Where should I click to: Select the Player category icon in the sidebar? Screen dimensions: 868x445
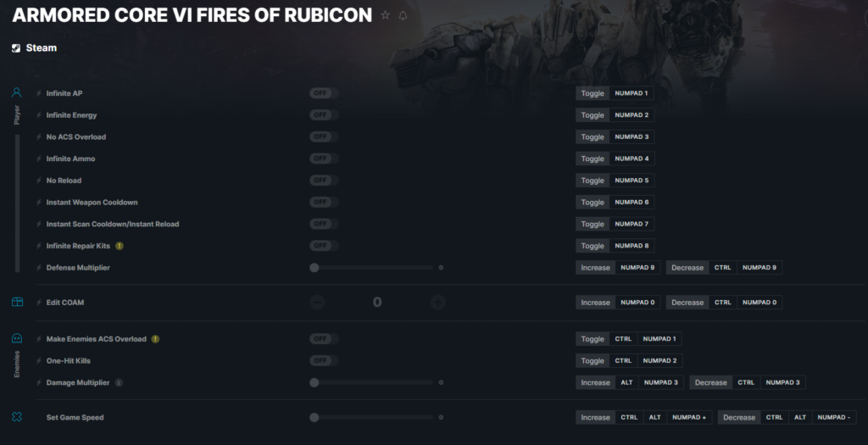[17, 92]
